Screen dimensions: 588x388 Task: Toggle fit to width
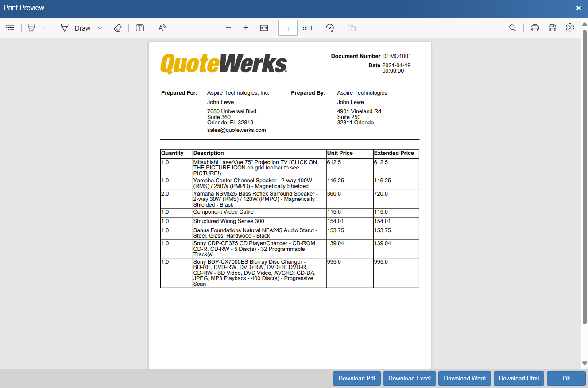coord(264,28)
